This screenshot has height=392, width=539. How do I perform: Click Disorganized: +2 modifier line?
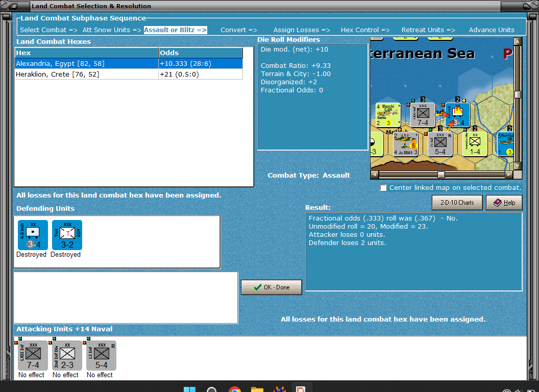click(289, 82)
